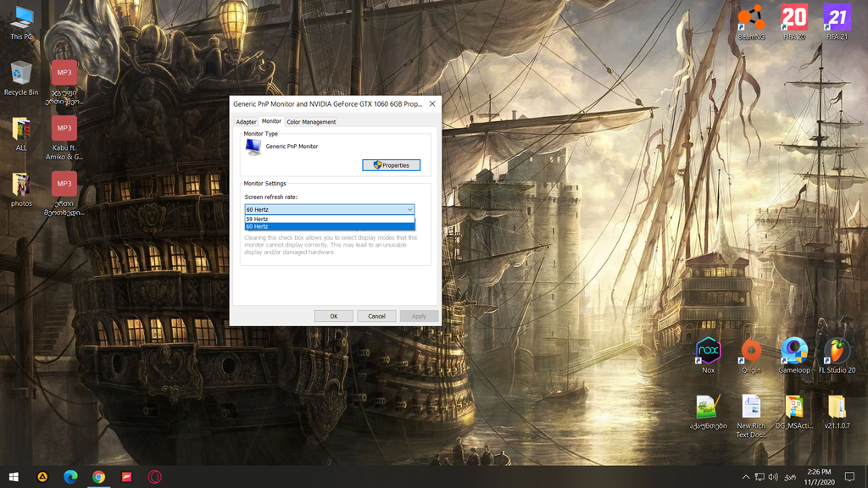Open the Windows Start menu
This screenshot has width=868, height=488.
14,477
